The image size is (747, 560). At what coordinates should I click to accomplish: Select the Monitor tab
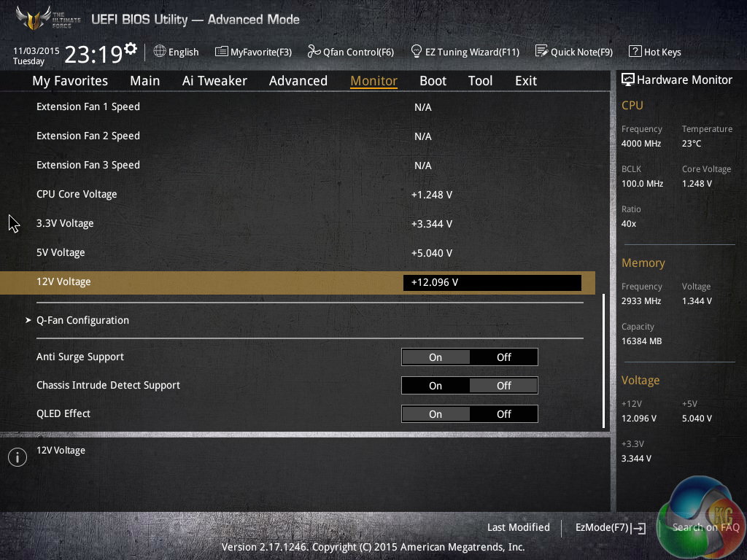click(x=373, y=81)
